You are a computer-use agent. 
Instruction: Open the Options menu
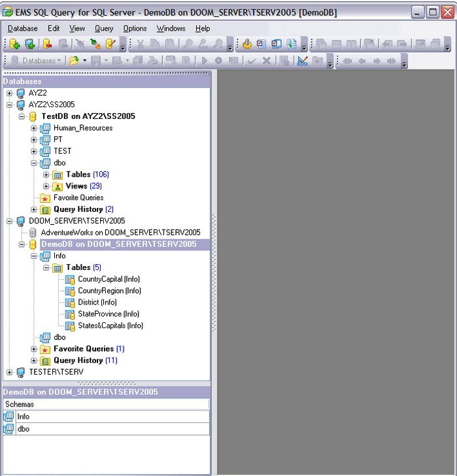[135, 29]
